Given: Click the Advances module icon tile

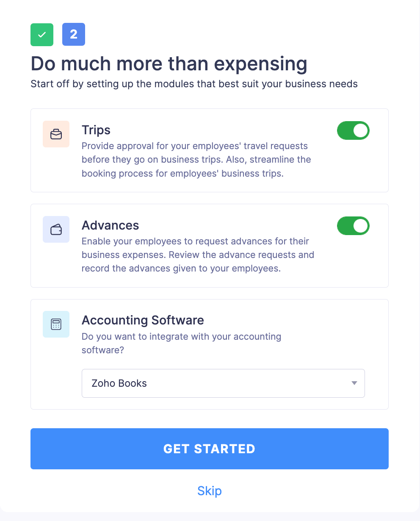Looking at the screenshot, I should 56,229.
